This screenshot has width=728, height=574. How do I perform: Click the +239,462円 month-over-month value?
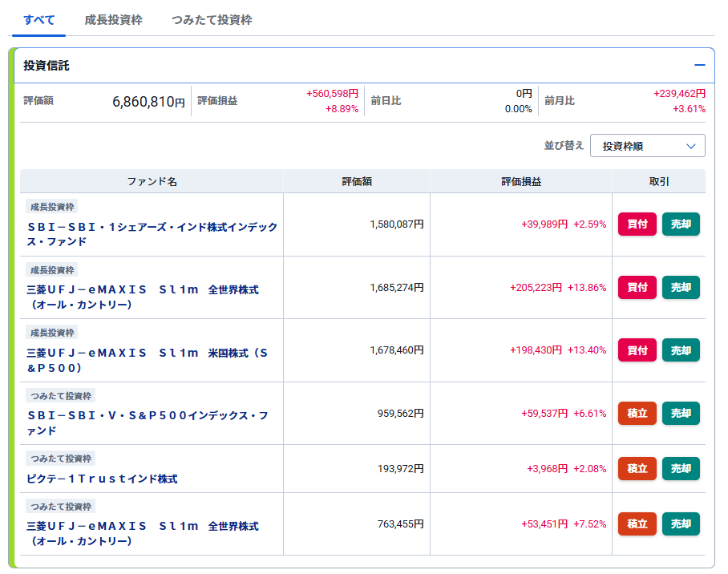[679, 93]
